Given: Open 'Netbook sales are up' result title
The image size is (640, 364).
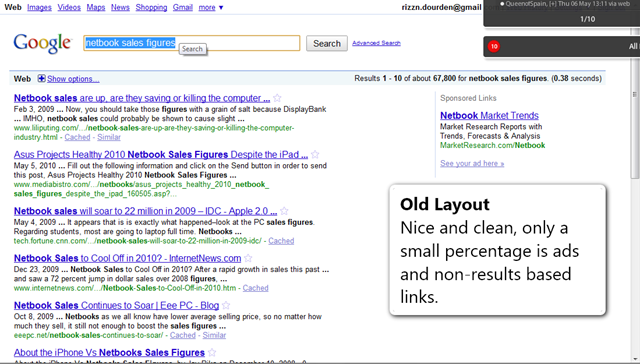Looking at the screenshot, I should [142, 98].
